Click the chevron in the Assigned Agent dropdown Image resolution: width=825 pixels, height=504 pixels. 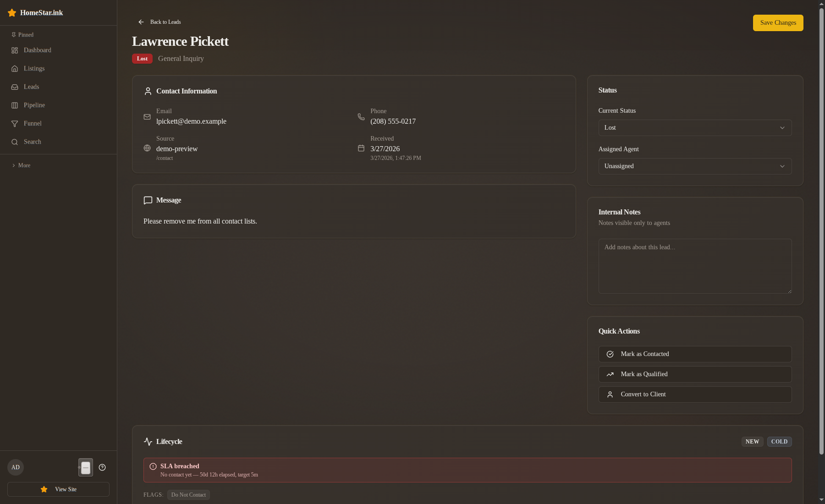coord(782,166)
